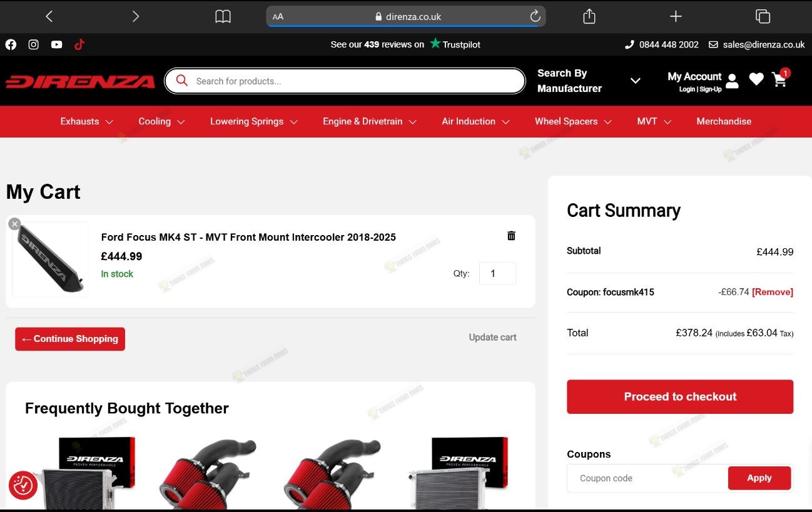Go forward with the browser forward arrow
The width and height of the screenshot is (812, 512).
point(135,17)
